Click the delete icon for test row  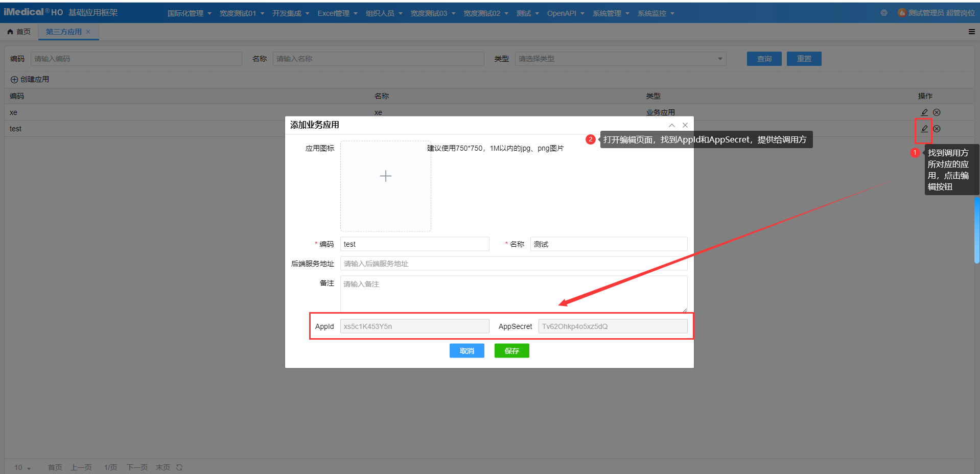[937, 129]
